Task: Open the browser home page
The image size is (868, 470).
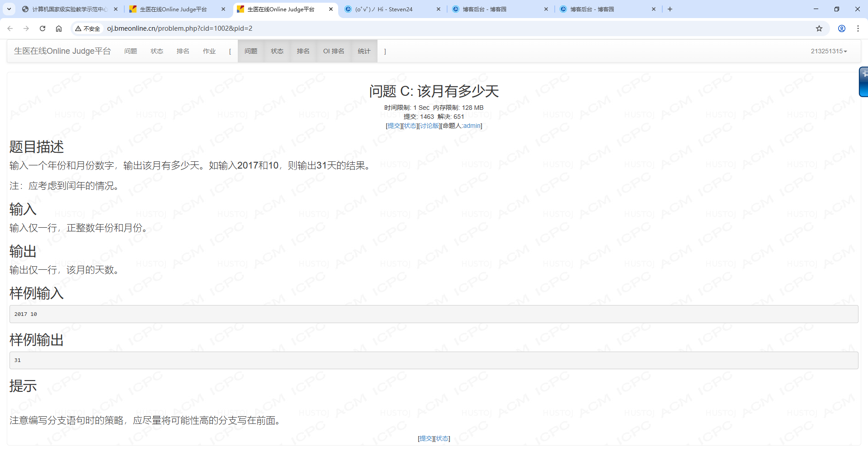Action: [59, 28]
